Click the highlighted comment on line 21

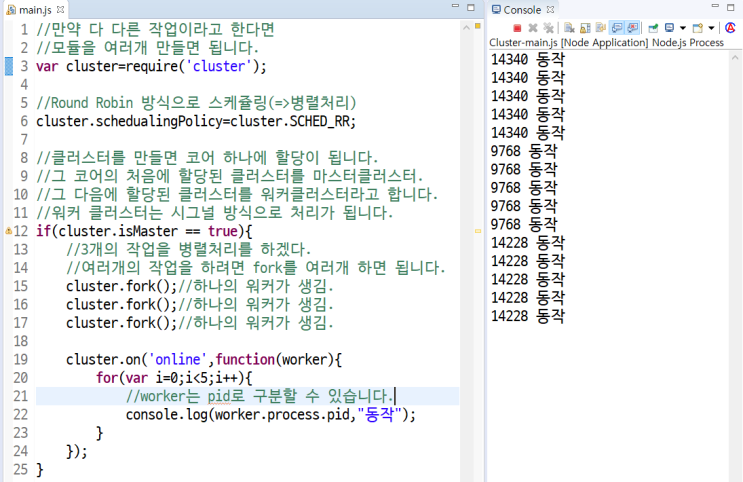click(259, 396)
